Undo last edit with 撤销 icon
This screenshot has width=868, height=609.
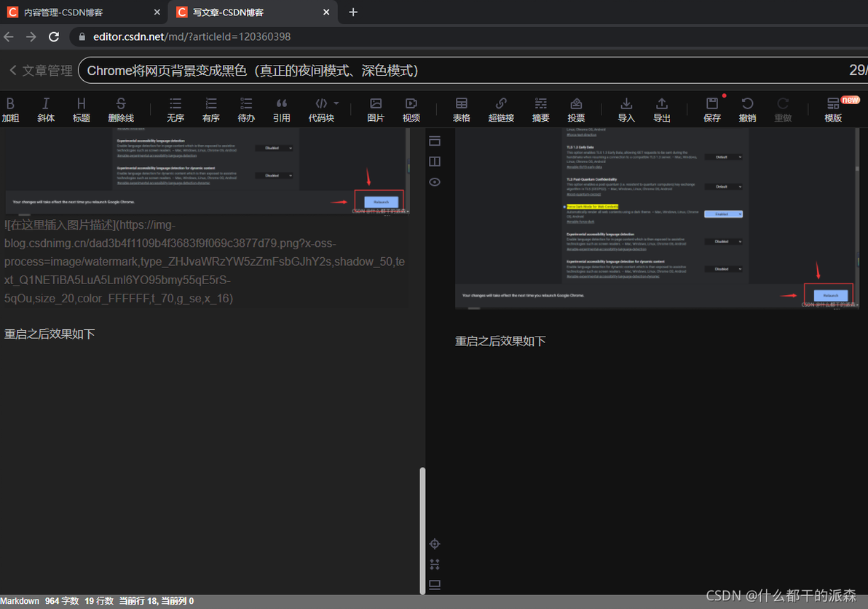pos(747,109)
